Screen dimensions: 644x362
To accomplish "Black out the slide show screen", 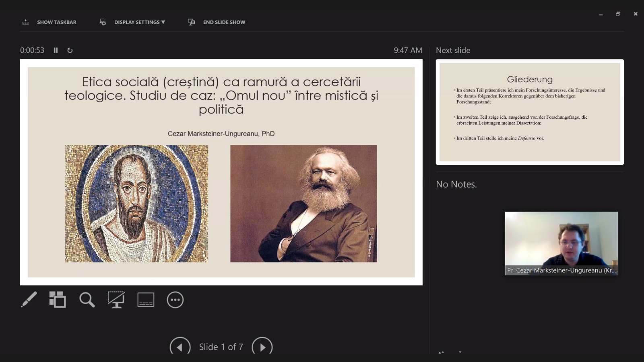I will tap(116, 300).
